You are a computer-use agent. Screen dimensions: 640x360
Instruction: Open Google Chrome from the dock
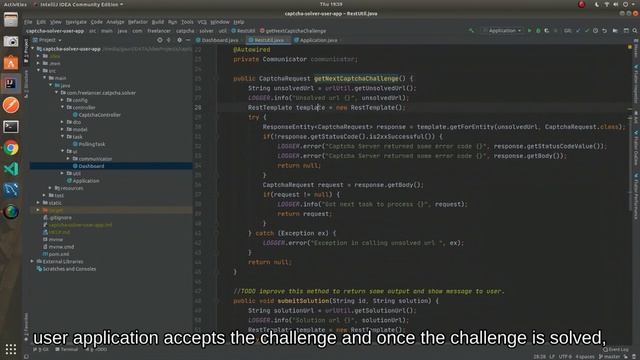coord(11,148)
